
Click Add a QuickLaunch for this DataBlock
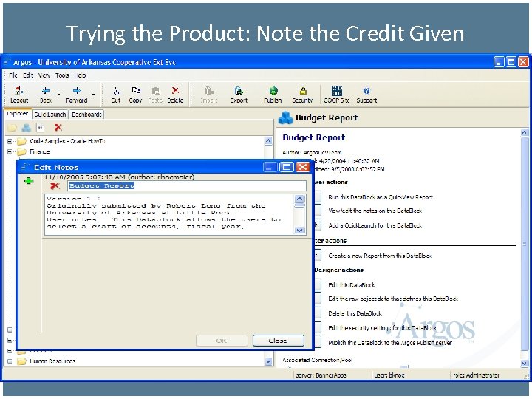pos(375,225)
